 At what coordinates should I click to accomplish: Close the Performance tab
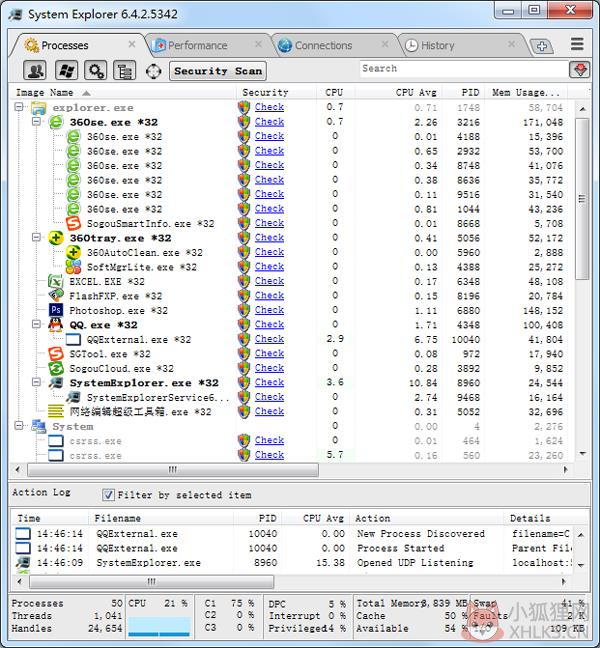pyautogui.click(x=258, y=44)
